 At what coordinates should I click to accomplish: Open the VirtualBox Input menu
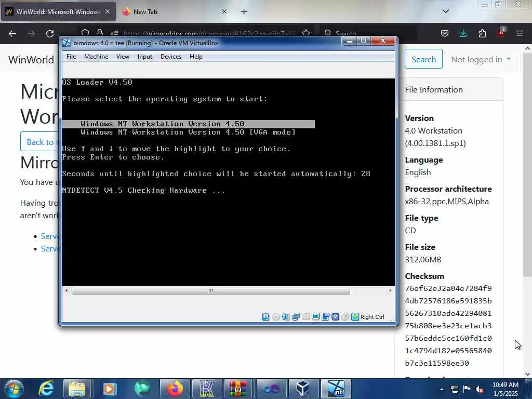144,57
